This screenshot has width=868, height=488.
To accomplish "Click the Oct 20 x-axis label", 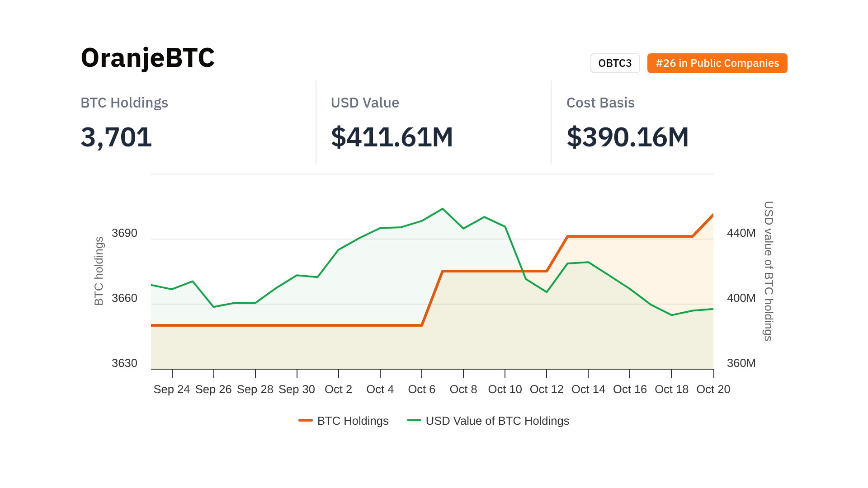I will coord(713,389).
